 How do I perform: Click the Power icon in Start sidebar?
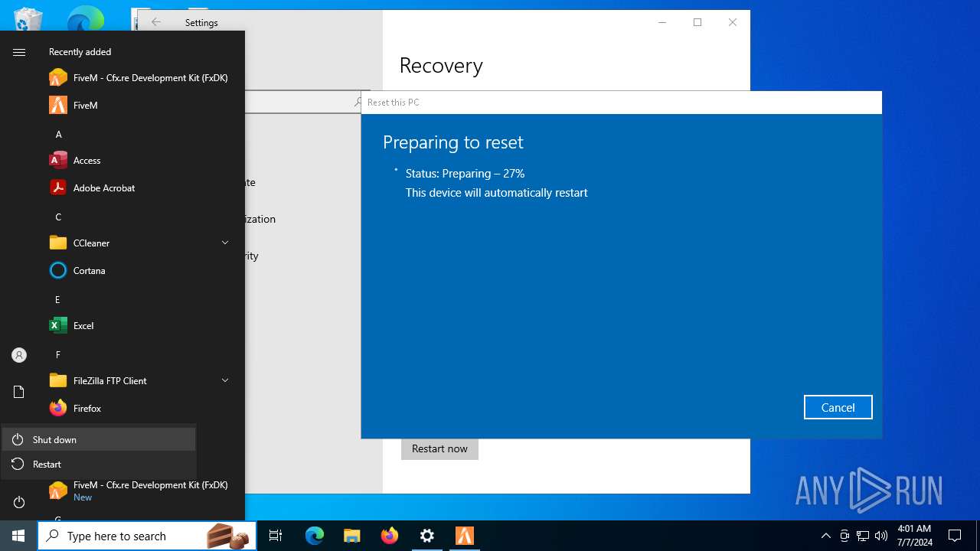pyautogui.click(x=19, y=502)
